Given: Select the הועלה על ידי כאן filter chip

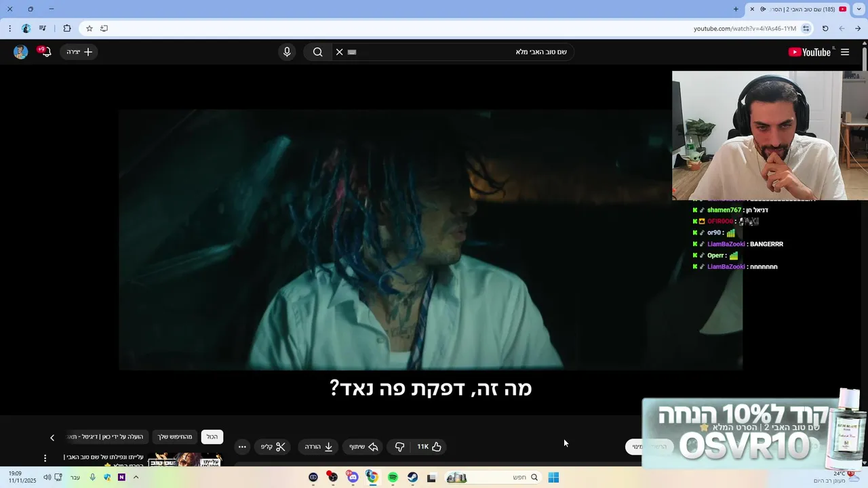Looking at the screenshot, I should tap(107, 437).
